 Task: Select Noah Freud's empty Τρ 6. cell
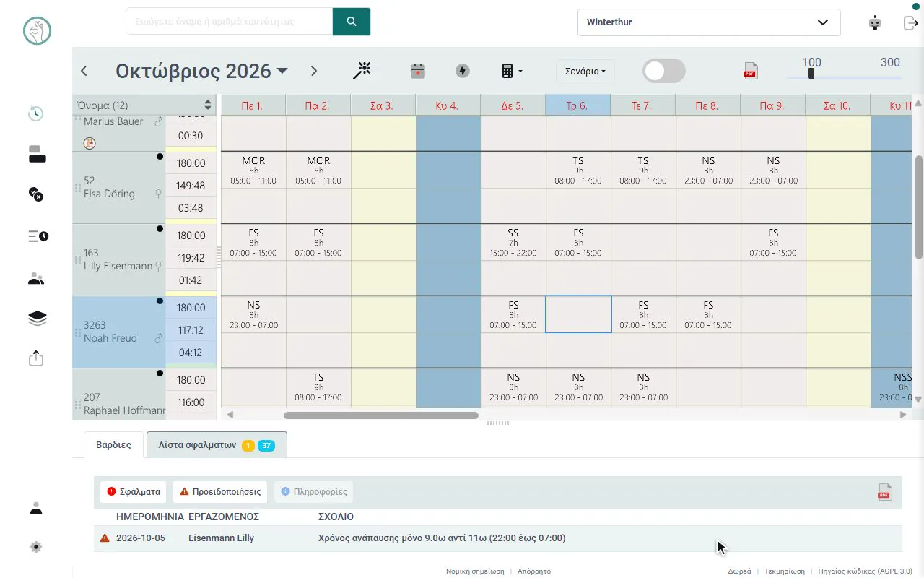(x=578, y=314)
